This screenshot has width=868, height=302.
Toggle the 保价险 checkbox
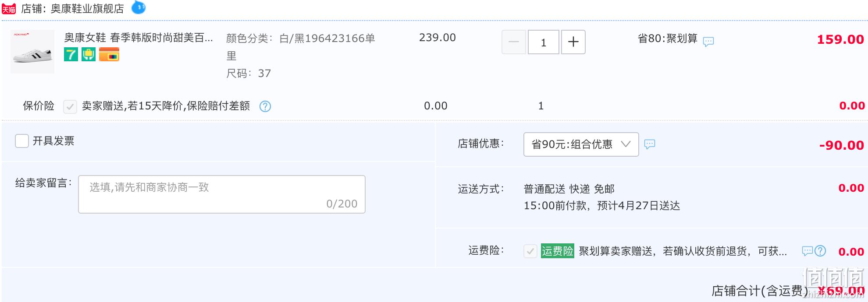pyautogui.click(x=70, y=106)
